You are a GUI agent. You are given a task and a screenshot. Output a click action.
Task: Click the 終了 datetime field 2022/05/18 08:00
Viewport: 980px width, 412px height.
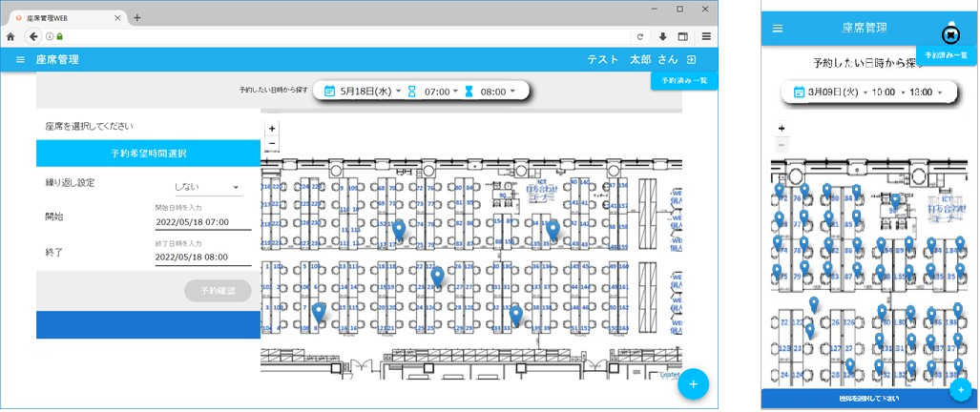[203, 257]
